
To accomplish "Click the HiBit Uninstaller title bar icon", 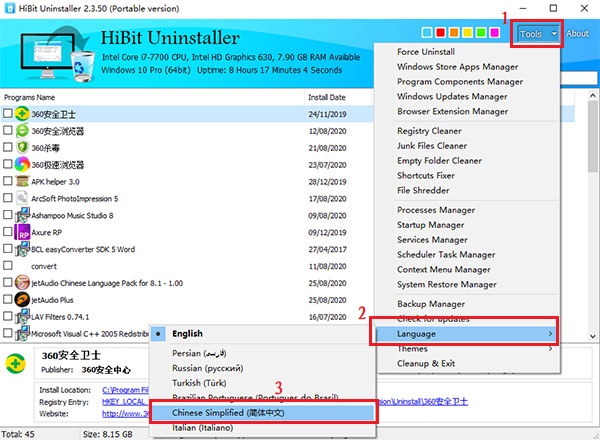I will point(10,8).
